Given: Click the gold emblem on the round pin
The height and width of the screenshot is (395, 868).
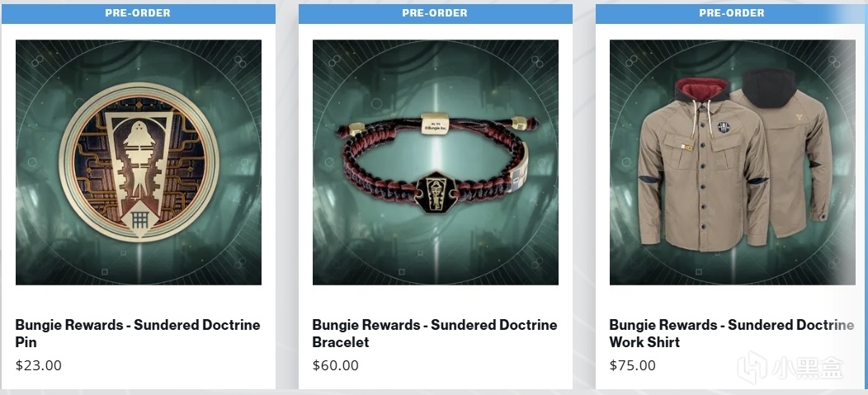Looking at the screenshot, I should tap(138, 162).
